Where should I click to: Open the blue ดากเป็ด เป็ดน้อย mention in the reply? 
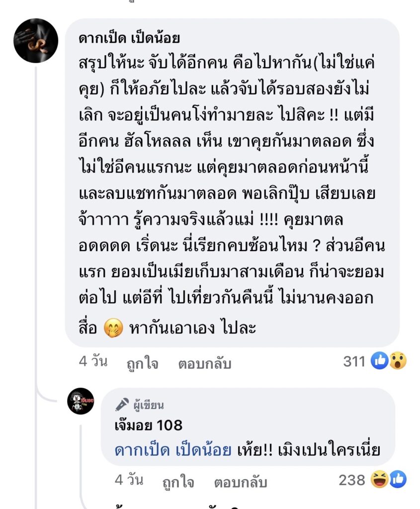(173, 450)
